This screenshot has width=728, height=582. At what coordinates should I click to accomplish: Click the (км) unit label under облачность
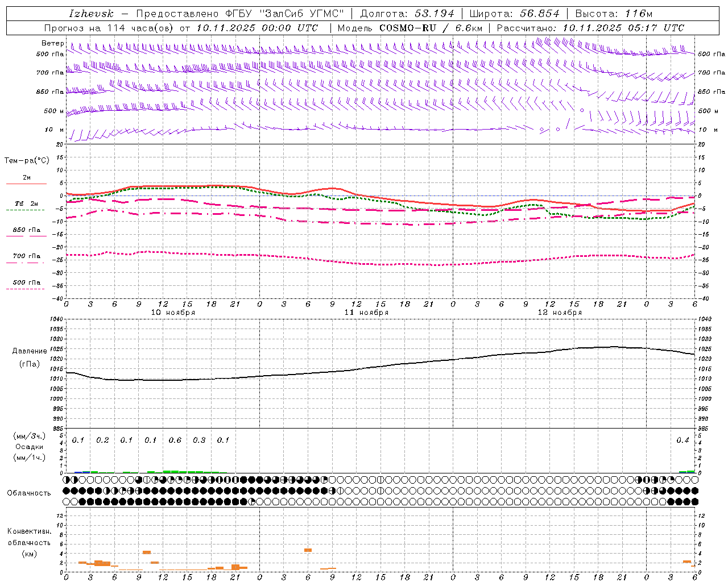click(x=29, y=554)
